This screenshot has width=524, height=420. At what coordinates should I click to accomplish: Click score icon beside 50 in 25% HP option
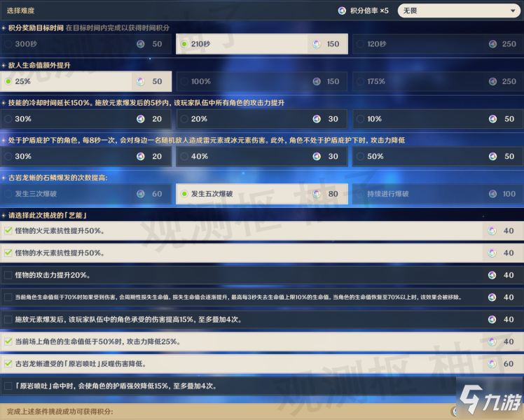click(141, 81)
